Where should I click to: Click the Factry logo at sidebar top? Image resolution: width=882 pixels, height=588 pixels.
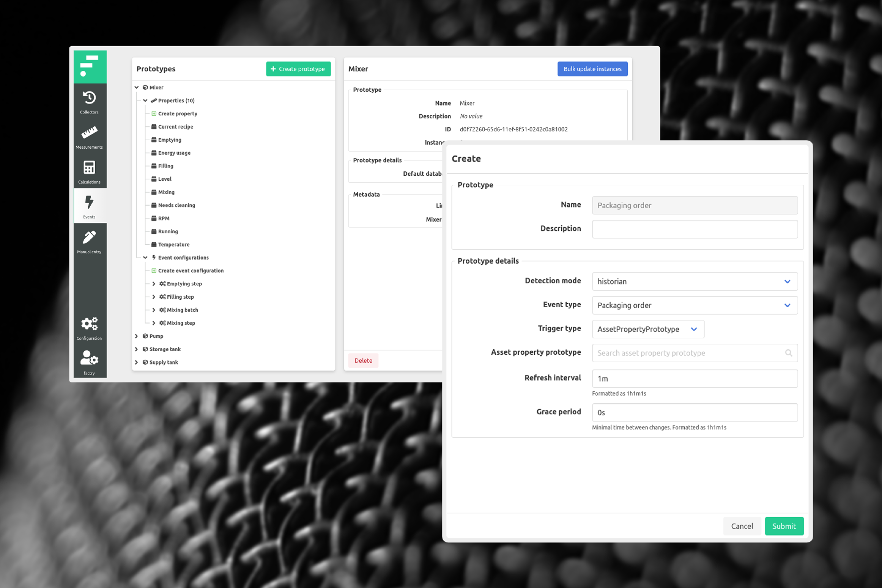click(90, 66)
